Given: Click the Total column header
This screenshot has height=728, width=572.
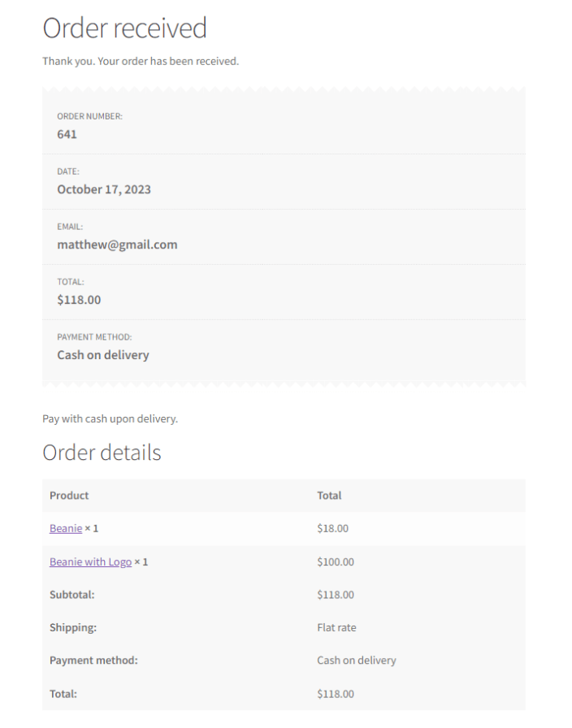Looking at the screenshot, I should (x=329, y=495).
